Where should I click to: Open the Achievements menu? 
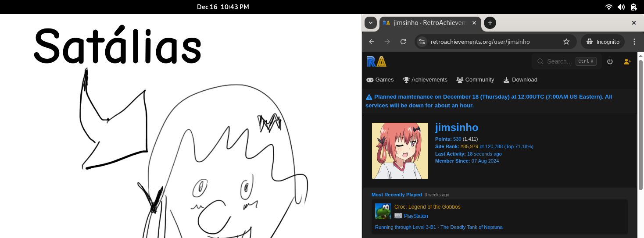tap(425, 80)
